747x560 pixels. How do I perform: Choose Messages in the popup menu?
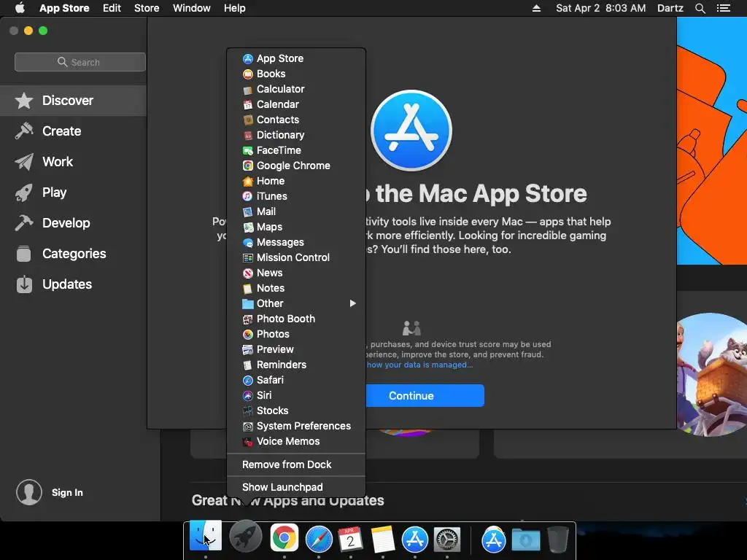click(x=296, y=242)
